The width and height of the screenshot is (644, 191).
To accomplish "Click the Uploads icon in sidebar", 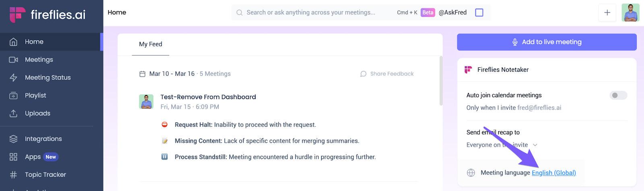I will coord(13,113).
